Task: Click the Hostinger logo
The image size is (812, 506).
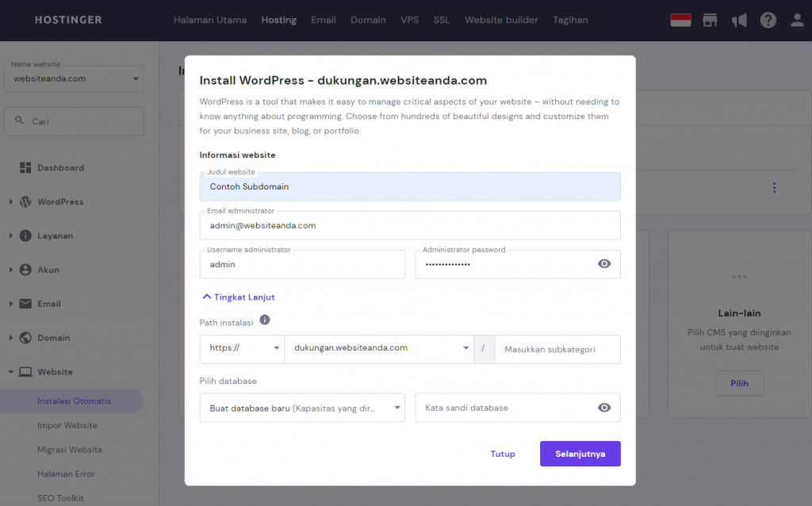Action: click(x=68, y=20)
